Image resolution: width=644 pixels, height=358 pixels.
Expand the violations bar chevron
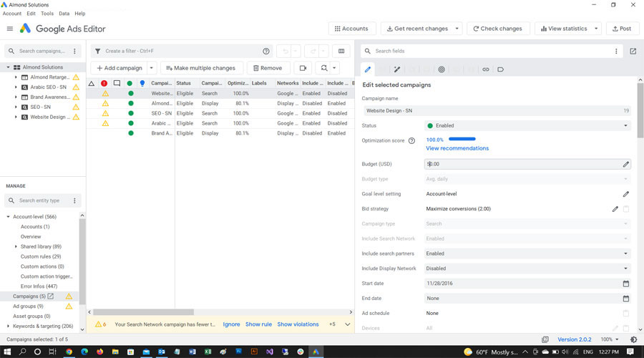(348, 324)
